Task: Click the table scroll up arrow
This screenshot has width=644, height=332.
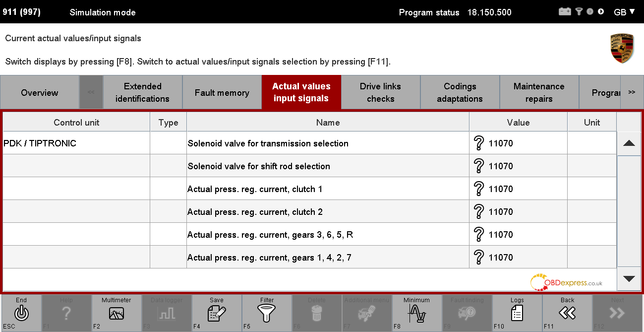Action: pos(629,143)
